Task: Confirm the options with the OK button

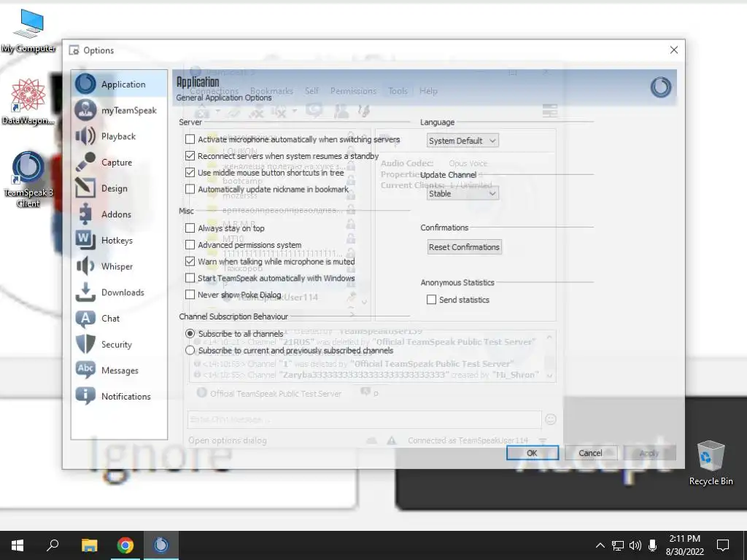Action: 532,453
